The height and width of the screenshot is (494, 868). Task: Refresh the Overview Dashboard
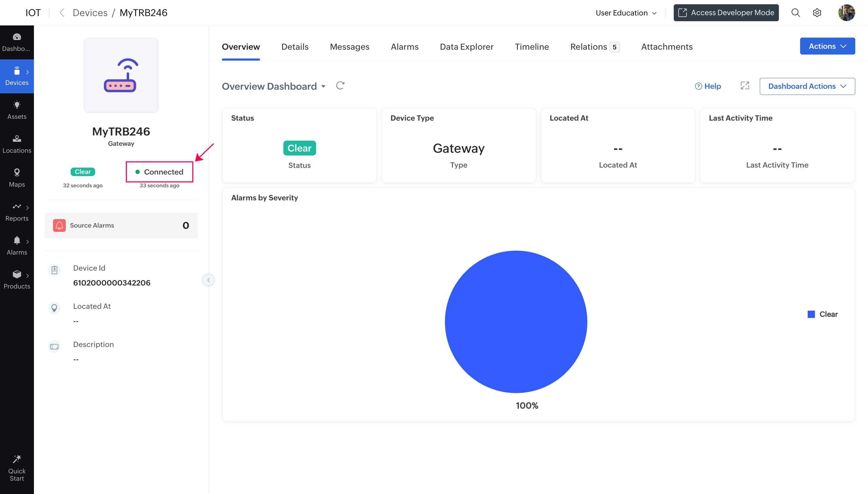pyautogui.click(x=340, y=85)
